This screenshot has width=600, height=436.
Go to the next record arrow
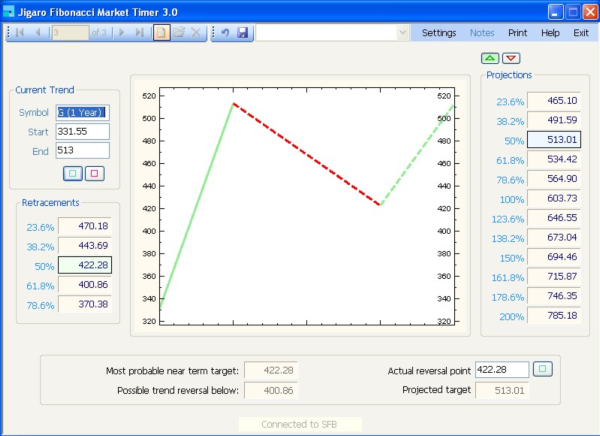click(x=121, y=33)
